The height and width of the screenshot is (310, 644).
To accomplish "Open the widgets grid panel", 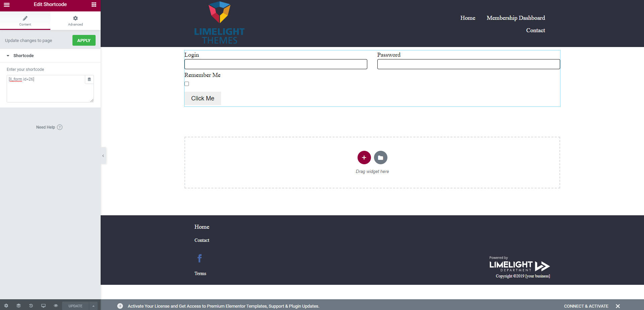I will coord(94,5).
